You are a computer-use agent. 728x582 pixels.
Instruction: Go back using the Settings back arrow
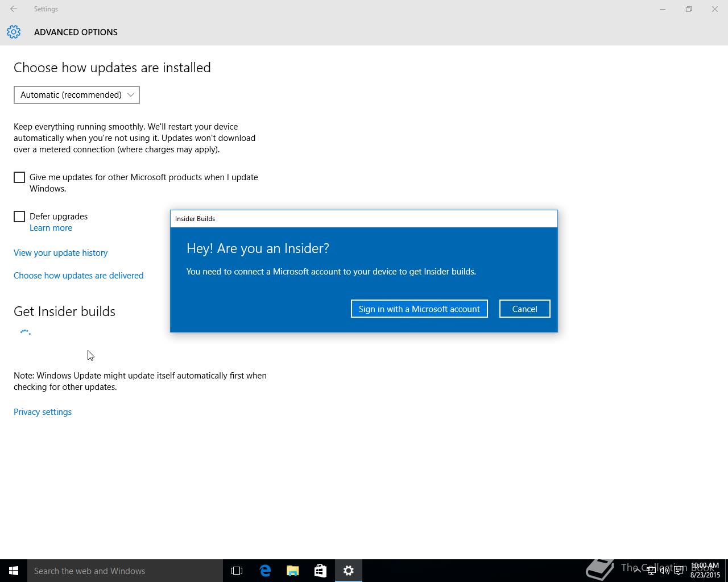[x=14, y=9]
